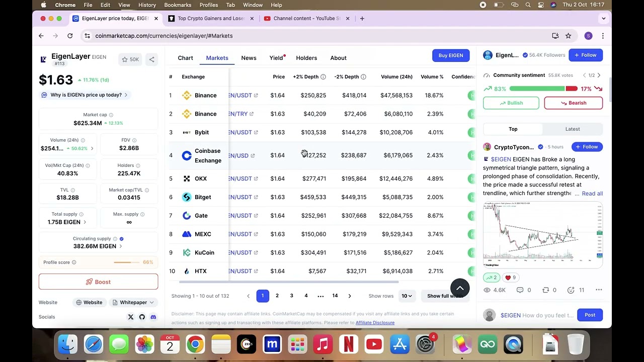Expand Why is EIGEN's price up

pyautogui.click(x=85, y=95)
